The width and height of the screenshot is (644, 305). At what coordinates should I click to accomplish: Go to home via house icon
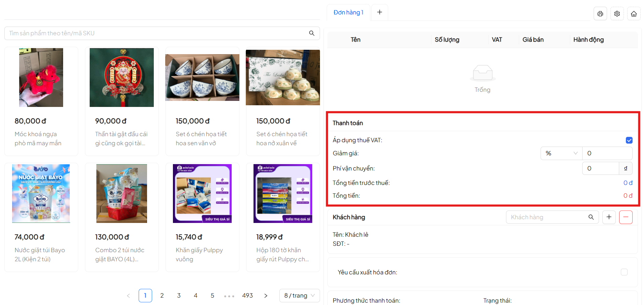[634, 14]
